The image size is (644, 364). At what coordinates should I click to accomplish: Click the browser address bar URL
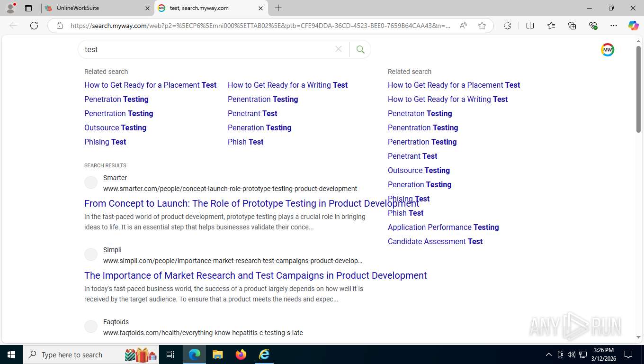pos(260,26)
